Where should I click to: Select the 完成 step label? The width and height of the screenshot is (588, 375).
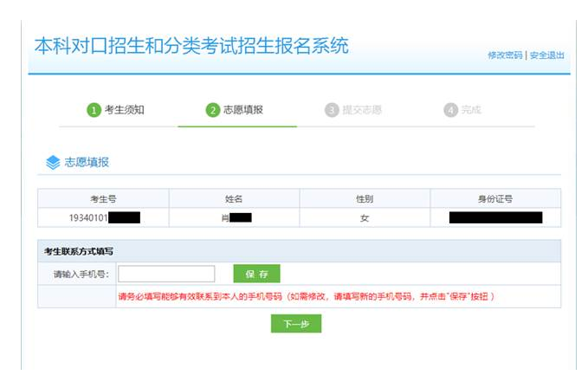[x=470, y=110]
